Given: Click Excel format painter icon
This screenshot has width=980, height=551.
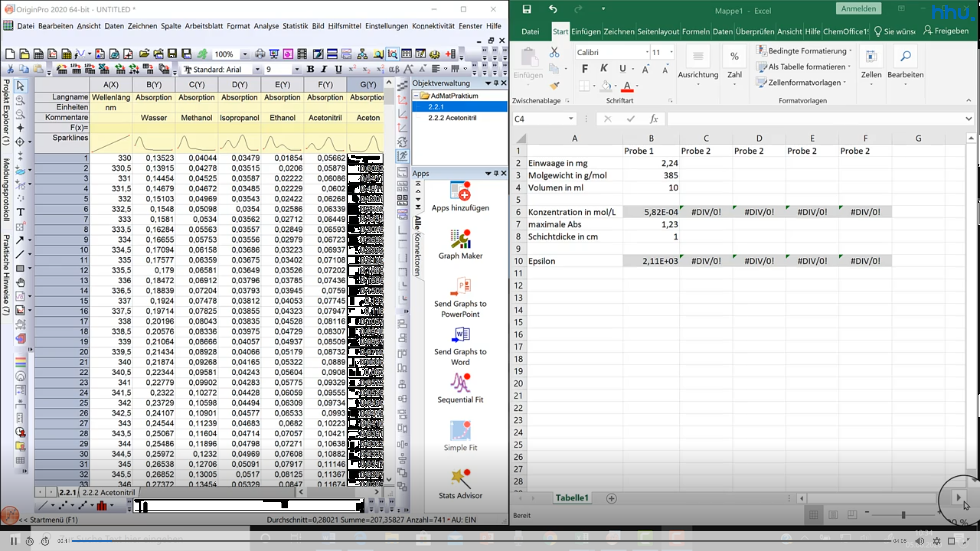Looking at the screenshot, I should point(554,86).
